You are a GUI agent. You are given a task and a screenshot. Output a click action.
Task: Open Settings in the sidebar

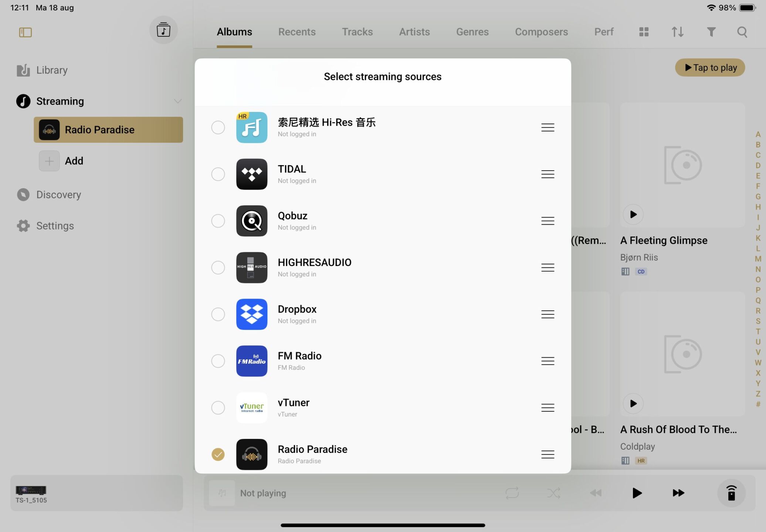[45, 226]
